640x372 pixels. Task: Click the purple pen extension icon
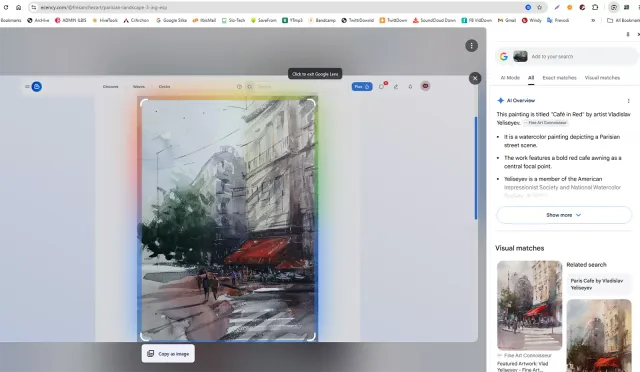coord(557,7)
